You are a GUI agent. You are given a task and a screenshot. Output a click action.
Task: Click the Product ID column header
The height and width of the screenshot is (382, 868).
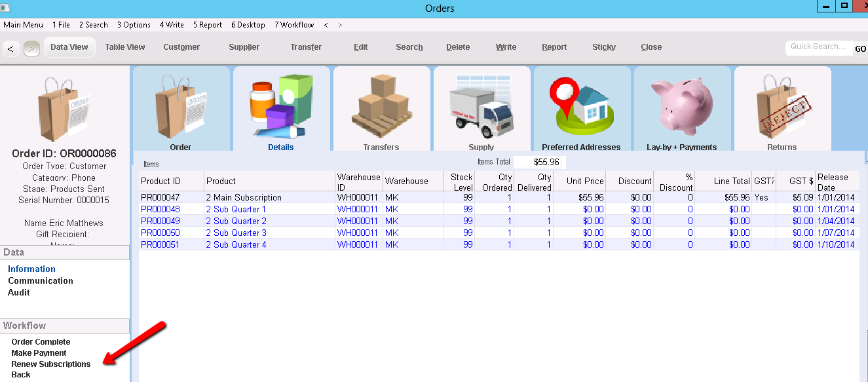click(172, 181)
